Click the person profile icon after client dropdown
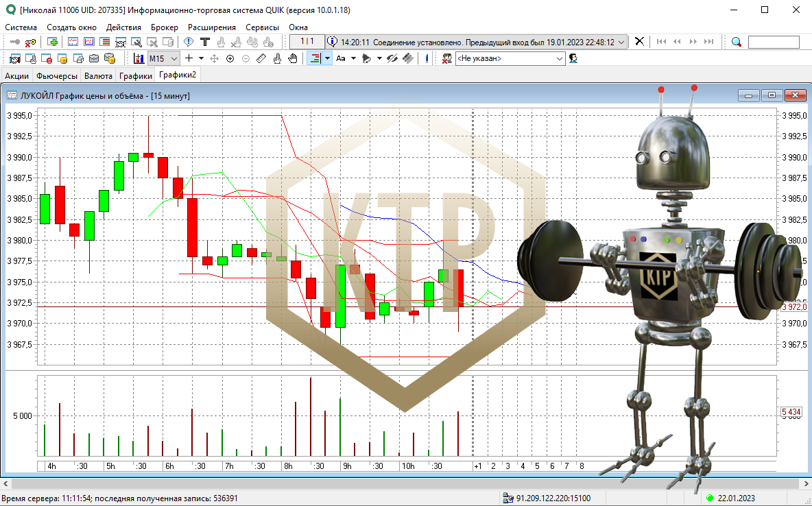 coord(573,58)
